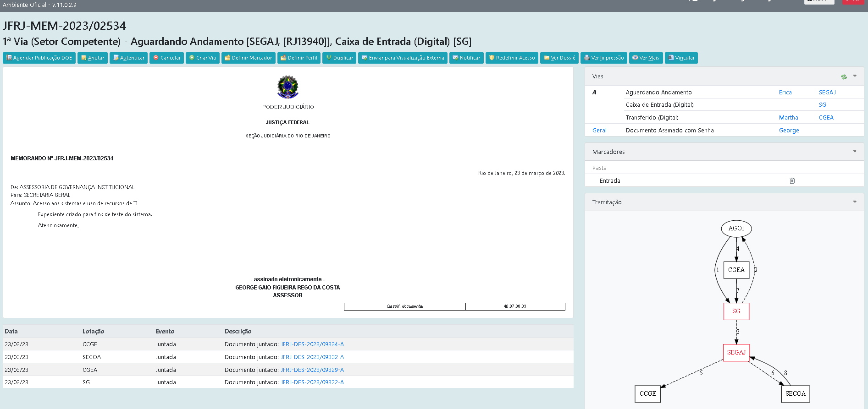Click the Aguardando Andamento status text

point(658,93)
